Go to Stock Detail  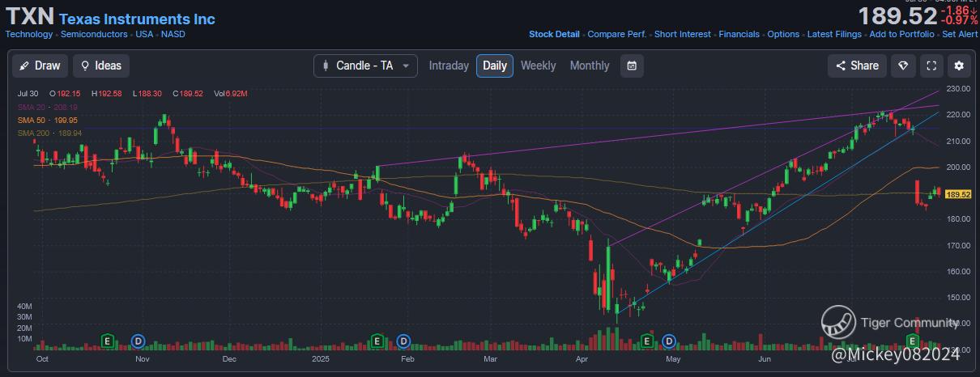554,34
